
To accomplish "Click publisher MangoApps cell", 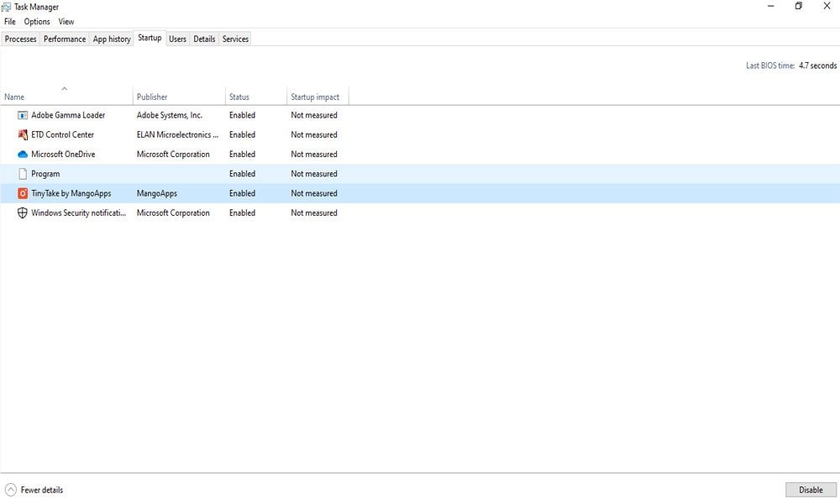I will 157,193.
